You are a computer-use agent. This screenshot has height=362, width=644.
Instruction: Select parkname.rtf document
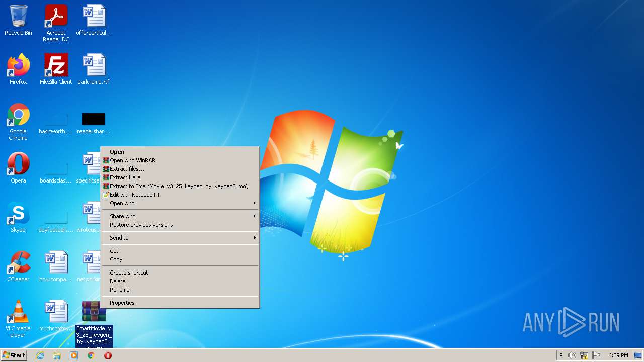pyautogui.click(x=94, y=69)
